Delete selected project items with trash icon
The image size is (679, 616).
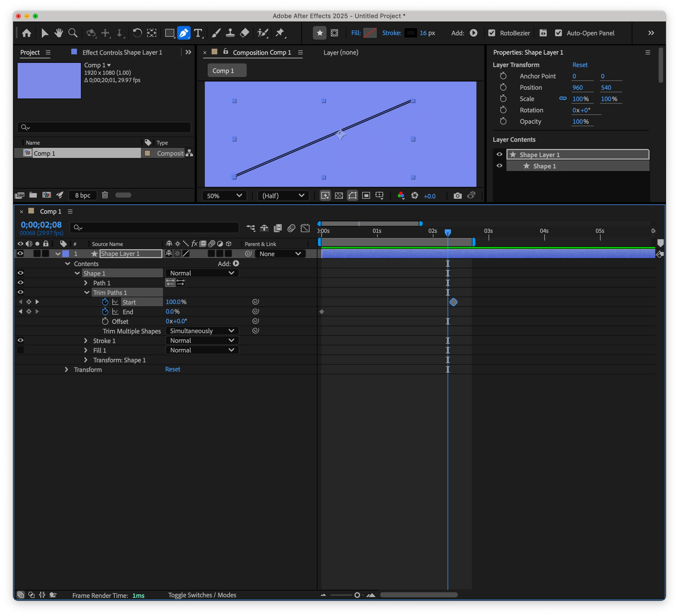click(x=105, y=195)
